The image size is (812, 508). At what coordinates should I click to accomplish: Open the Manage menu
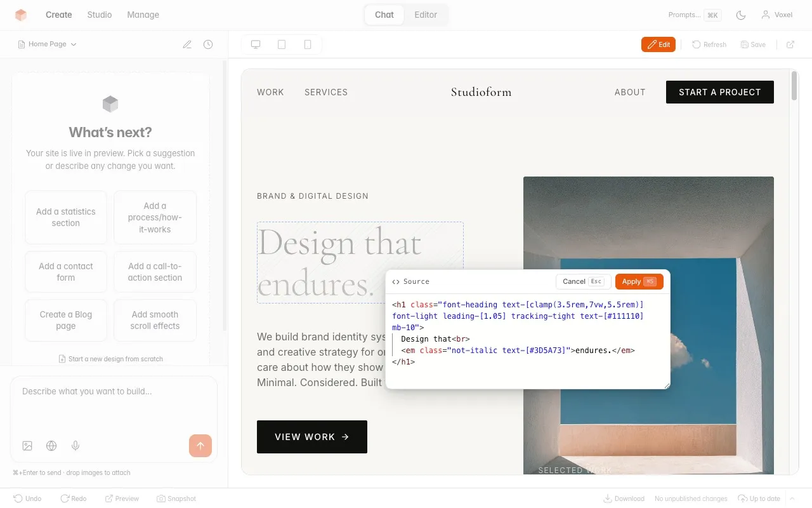pyautogui.click(x=143, y=15)
